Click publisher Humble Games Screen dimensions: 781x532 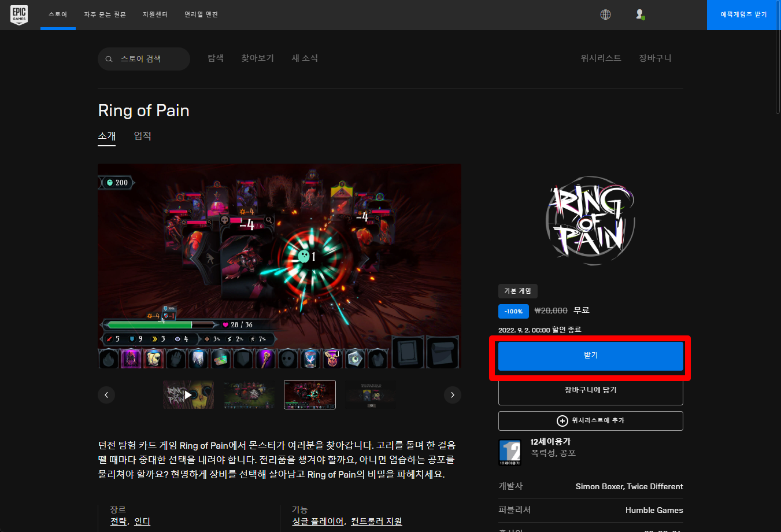654,510
